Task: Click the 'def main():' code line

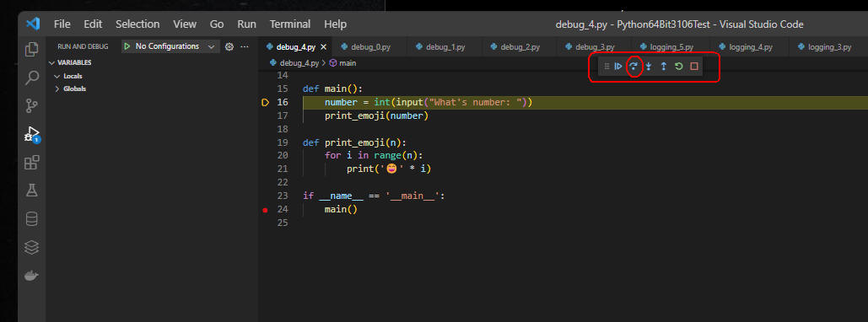Action: coord(332,89)
